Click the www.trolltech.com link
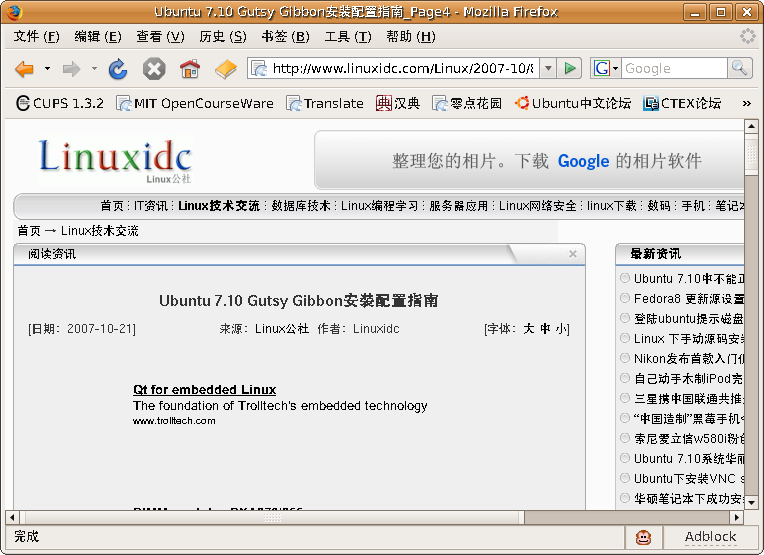This screenshot has width=764, height=555. pyautogui.click(x=174, y=421)
